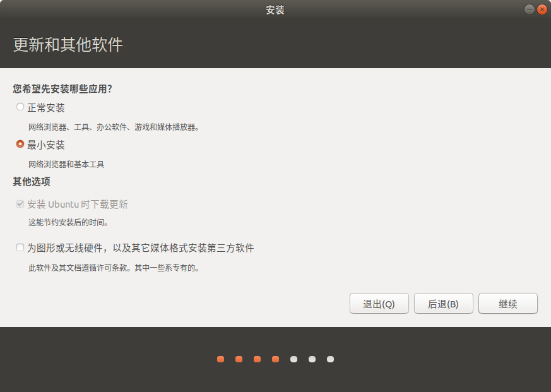Click the 更新和其他软件 page title

point(68,45)
